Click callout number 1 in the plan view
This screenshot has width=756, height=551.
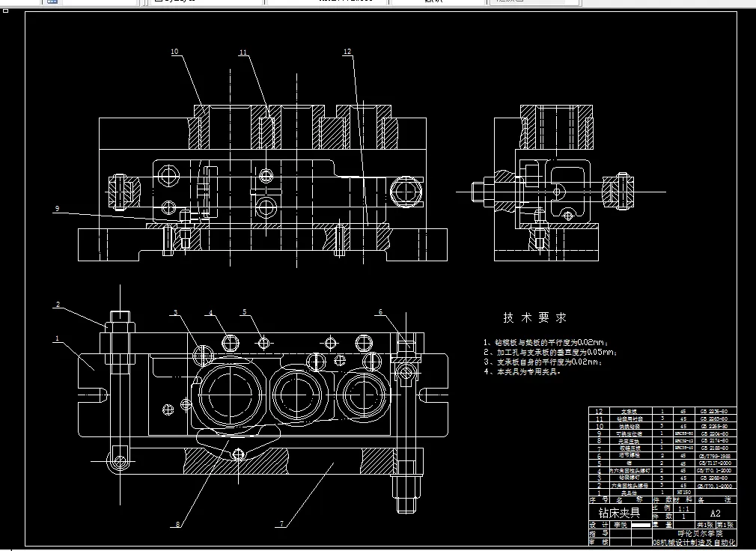pos(57,338)
